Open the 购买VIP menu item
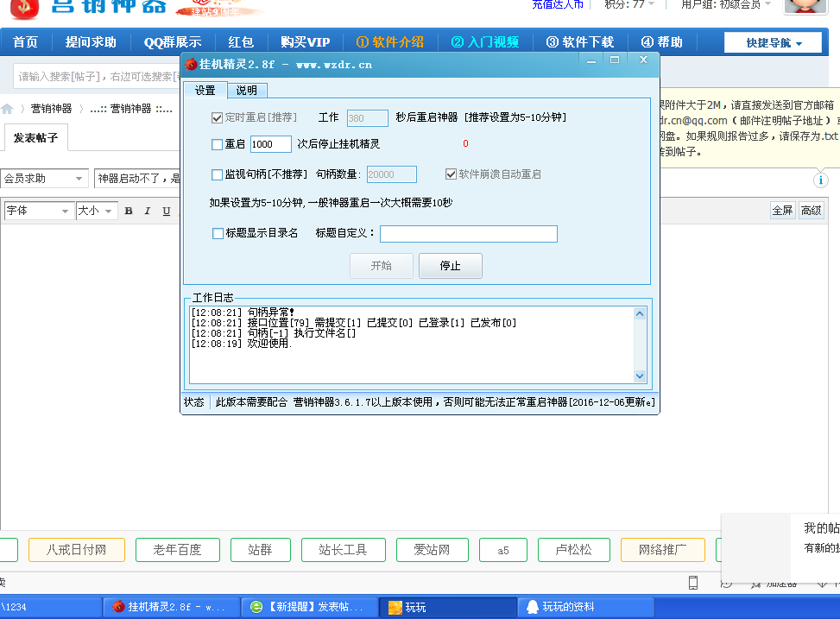Image resolution: width=840 pixels, height=619 pixels. (x=305, y=42)
